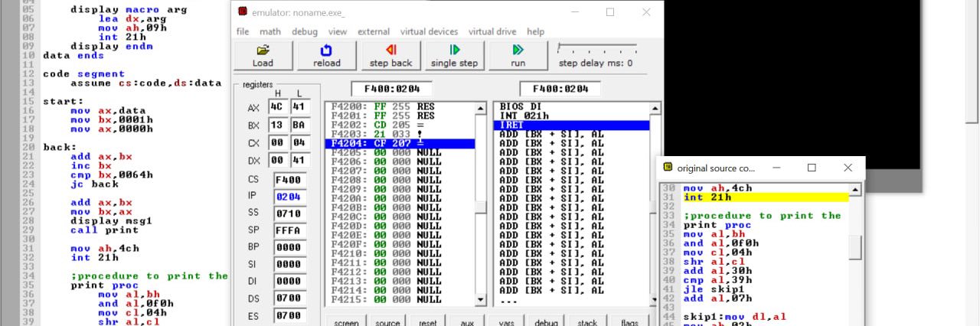Select memory row F4200: FF 255 RES
Image resolution: width=980 pixels, height=326 pixels.
pyautogui.click(x=400, y=106)
